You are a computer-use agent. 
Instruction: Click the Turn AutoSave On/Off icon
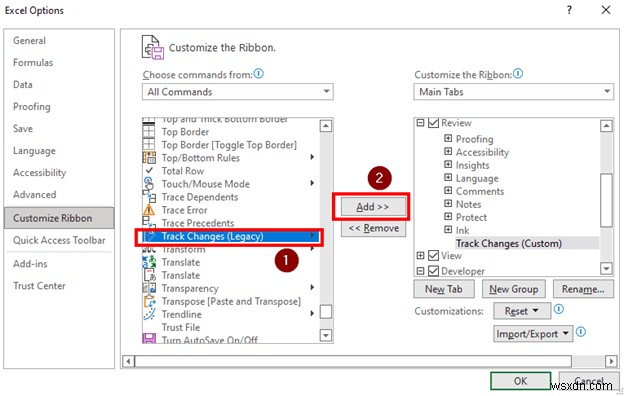pyautogui.click(x=149, y=339)
